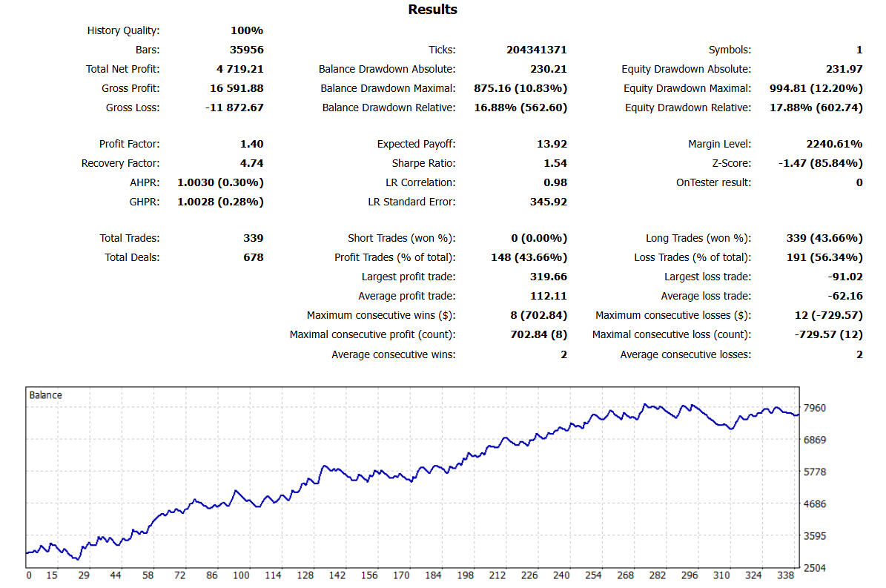Screen dimensions: 886x588
Task: Select the Sharpe Ratio value 1.54
Action: (x=555, y=163)
